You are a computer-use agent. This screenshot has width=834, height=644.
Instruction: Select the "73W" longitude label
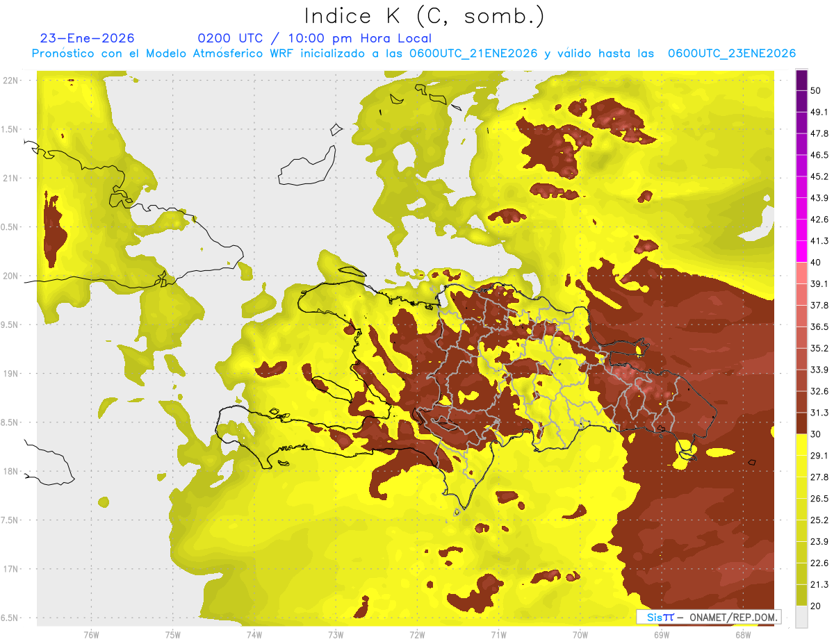336,634
